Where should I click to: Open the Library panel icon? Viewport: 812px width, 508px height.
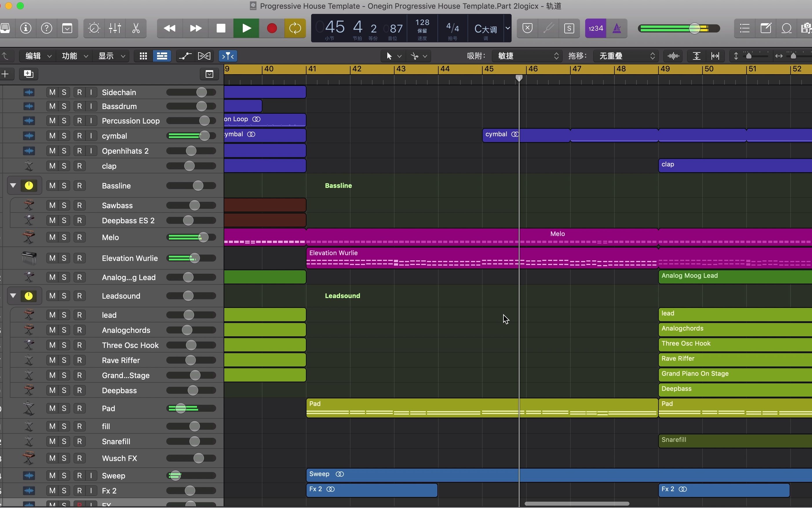click(x=6, y=28)
